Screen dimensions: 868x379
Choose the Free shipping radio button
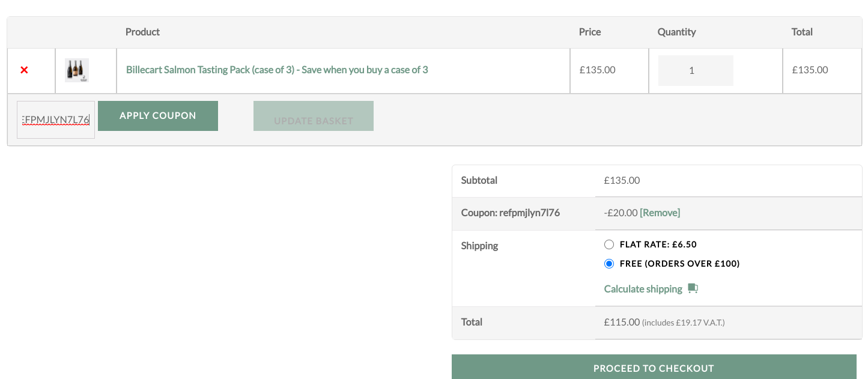click(609, 264)
